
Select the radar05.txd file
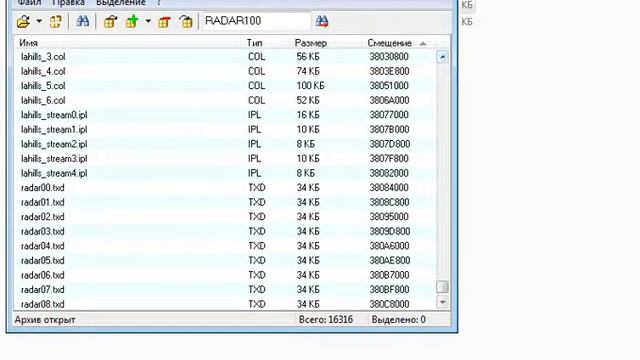(x=42, y=261)
